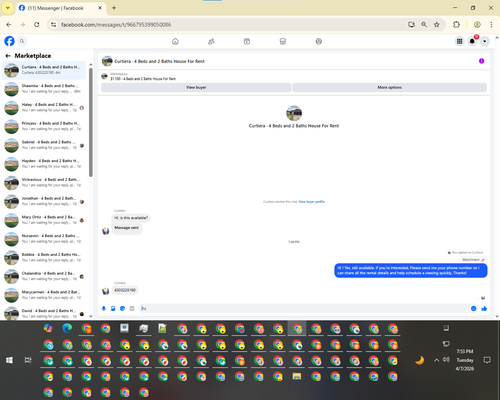Open a new Chrome tab

pyautogui.click(x=114, y=8)
